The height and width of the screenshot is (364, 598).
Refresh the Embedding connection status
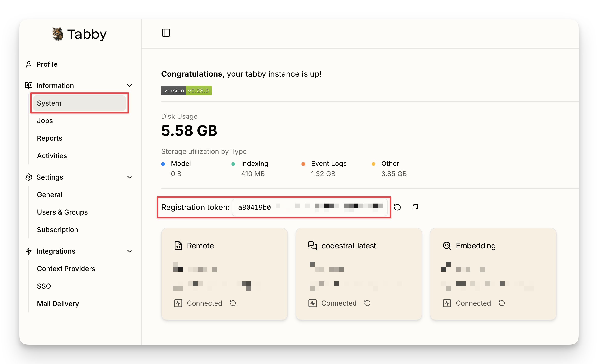pyautogui.click(x=502, y=303)
